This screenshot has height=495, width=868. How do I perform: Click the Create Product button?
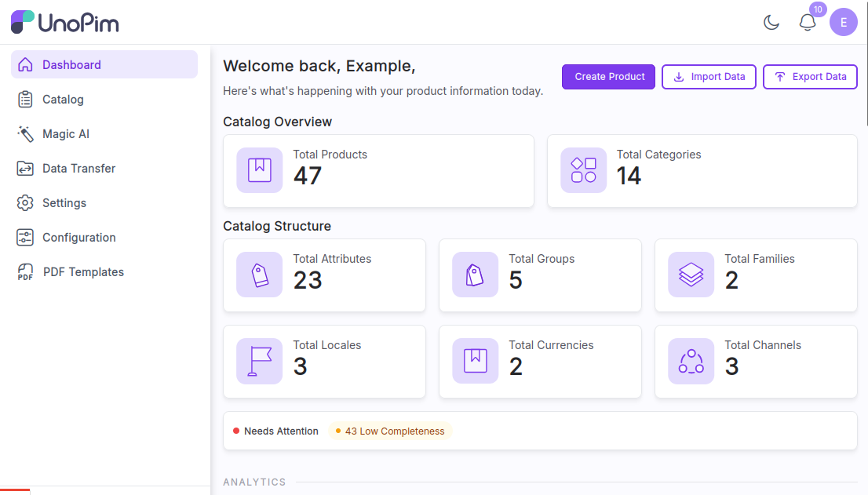pos(608,77)
